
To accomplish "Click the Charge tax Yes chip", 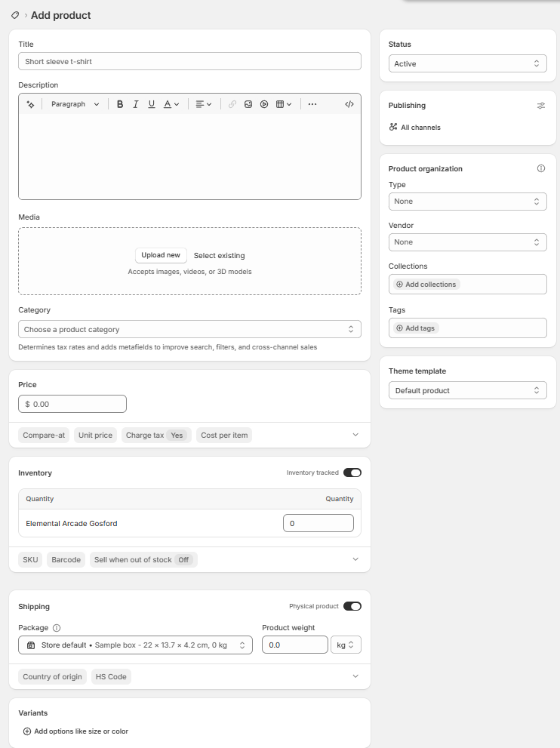I will tap(156, 435).
